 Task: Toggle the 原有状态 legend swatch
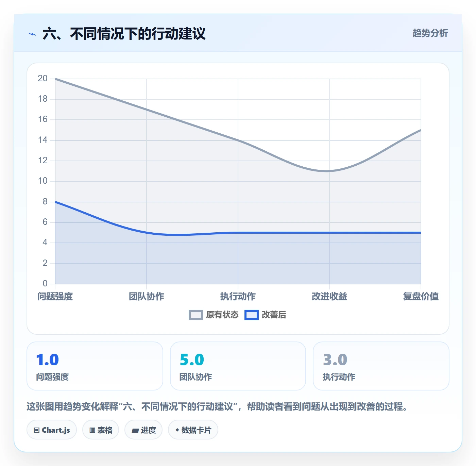pos(196,315)
